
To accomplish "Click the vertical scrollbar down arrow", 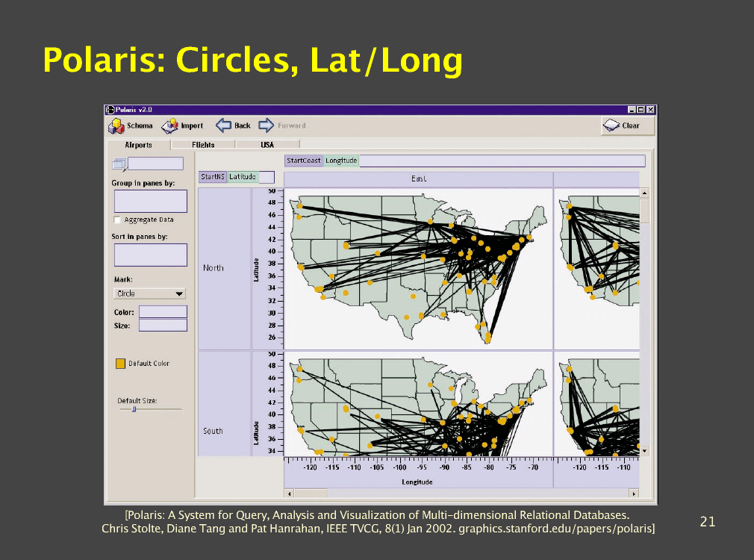I will click(644, 451).
